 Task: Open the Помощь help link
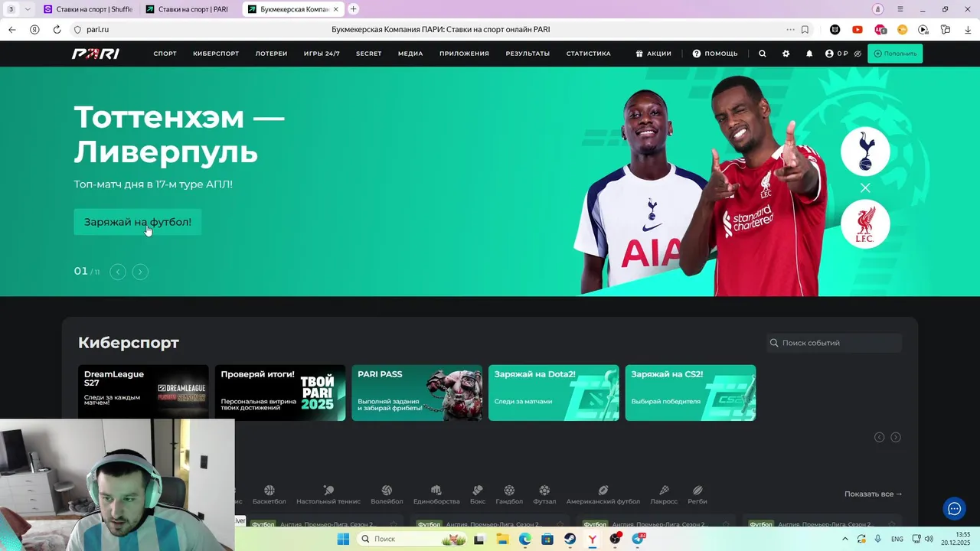pyautogui.click(x=715, y=54)
